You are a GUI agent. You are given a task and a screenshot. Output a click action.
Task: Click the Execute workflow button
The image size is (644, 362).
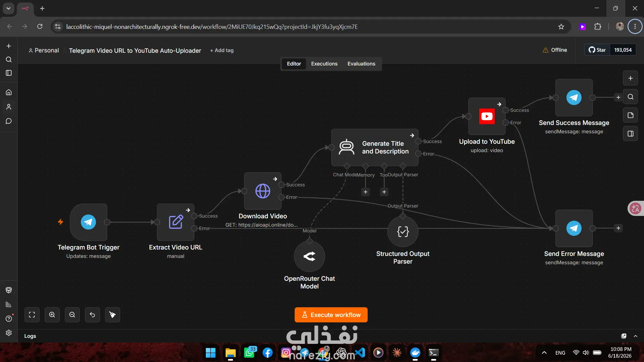(331, 315)
